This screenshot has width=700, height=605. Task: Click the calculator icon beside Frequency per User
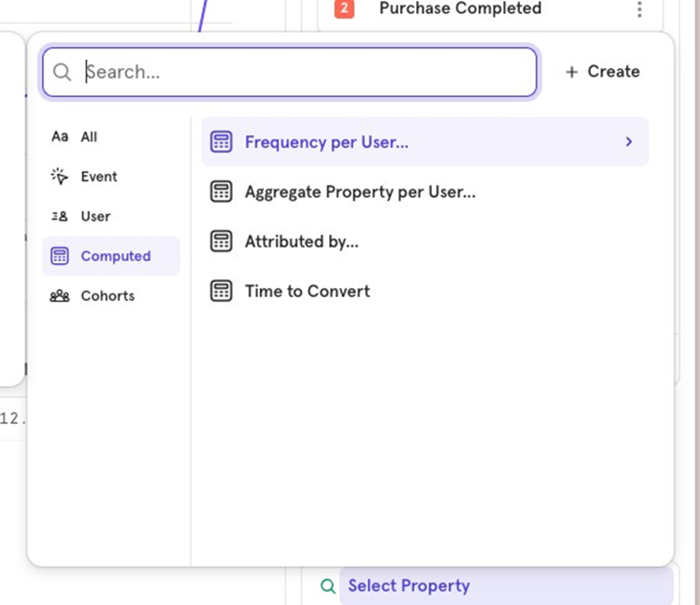pyautogui.click(x=220, y=141)
